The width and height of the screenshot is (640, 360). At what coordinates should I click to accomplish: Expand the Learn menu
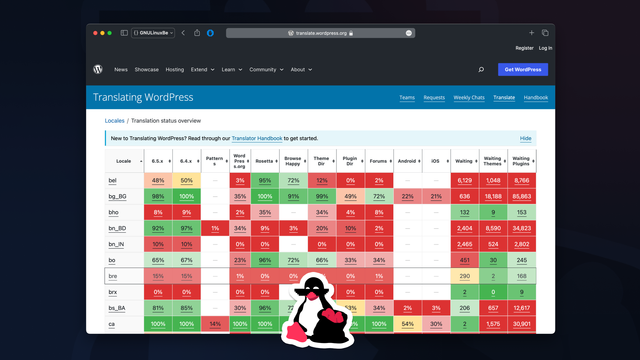[x=232, y=70]
